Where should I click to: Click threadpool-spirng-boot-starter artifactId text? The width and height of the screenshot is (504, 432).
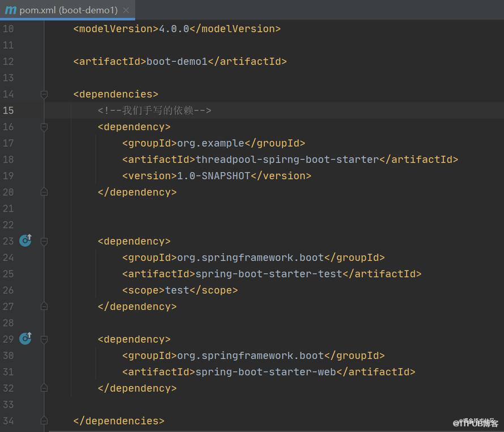[287, 160]
